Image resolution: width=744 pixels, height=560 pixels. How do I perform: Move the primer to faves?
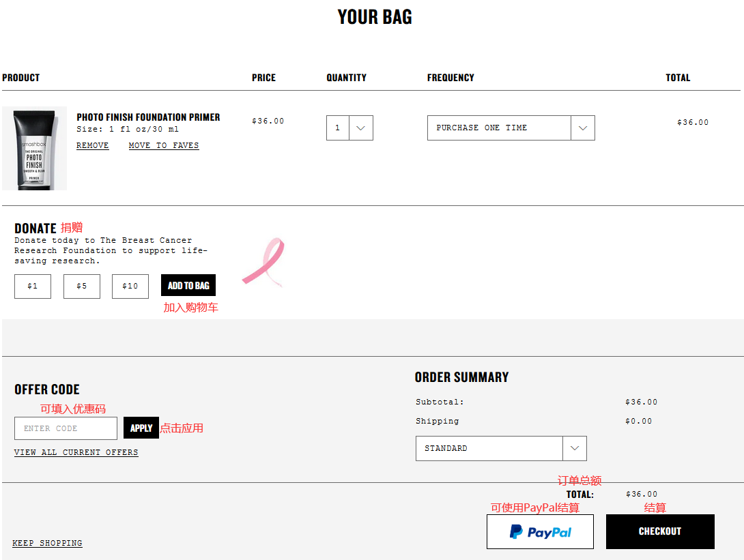[164, 145]
